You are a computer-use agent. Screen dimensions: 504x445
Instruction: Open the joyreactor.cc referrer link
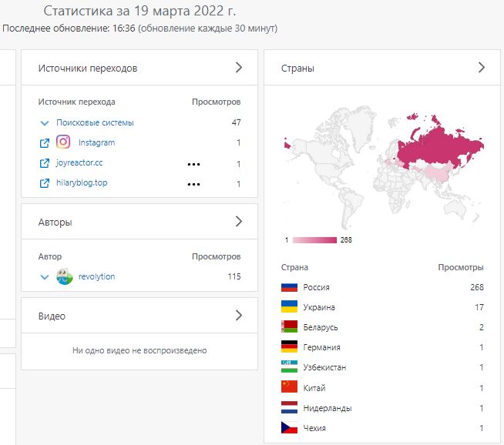click(x=79, y=163)
